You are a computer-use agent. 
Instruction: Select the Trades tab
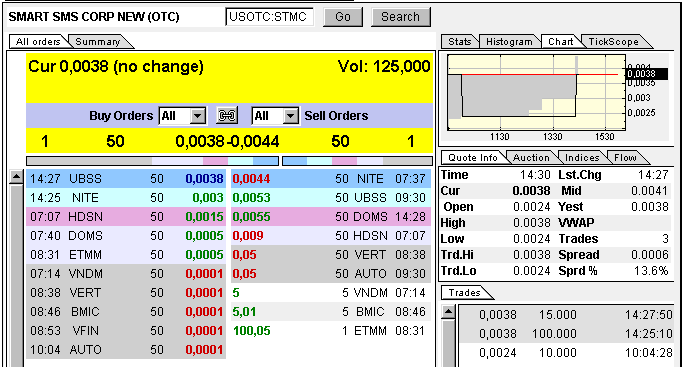[464, 292]
